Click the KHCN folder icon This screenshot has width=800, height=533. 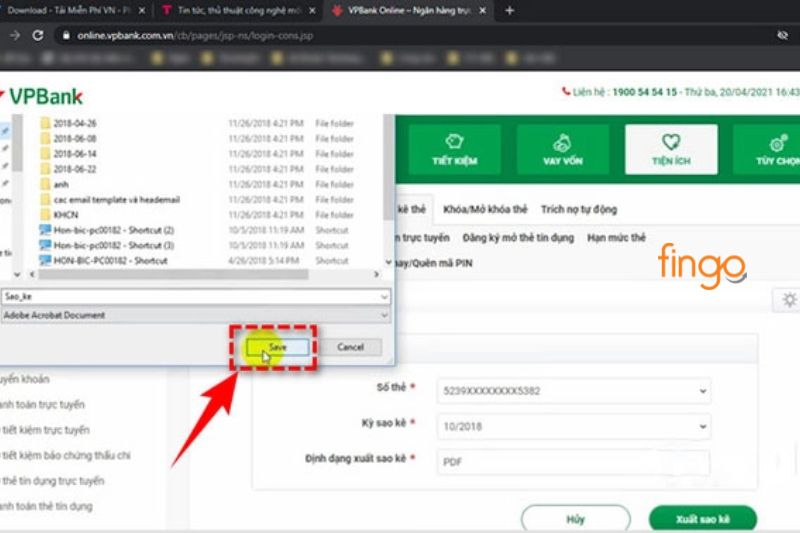click(45, 215)
